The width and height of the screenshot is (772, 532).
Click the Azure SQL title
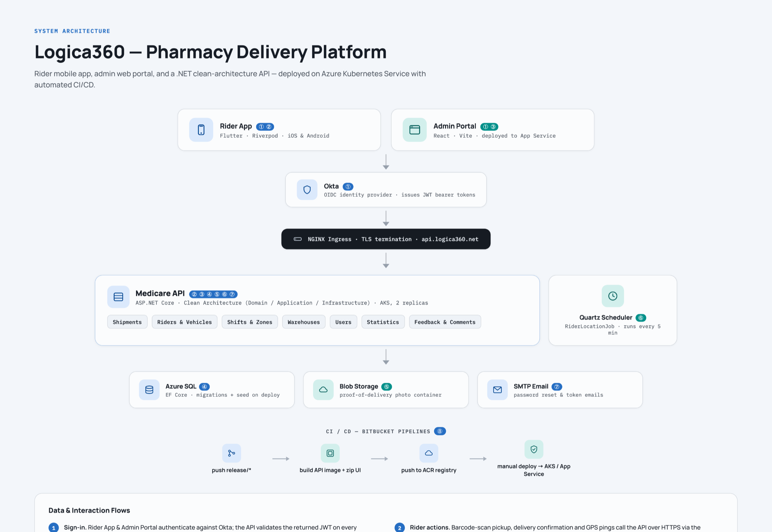tap(181, 386)
